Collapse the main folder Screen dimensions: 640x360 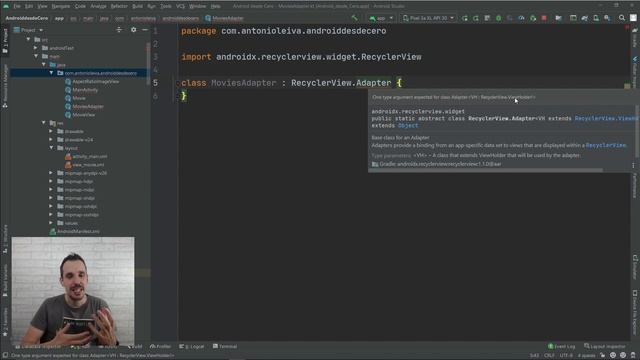click(36, 56)
